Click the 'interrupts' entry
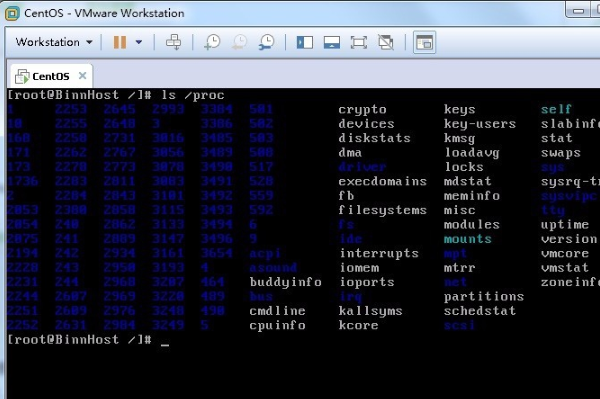Image resolution: width=600 pixels, height=399 pixels. click(x=379, y=253)
